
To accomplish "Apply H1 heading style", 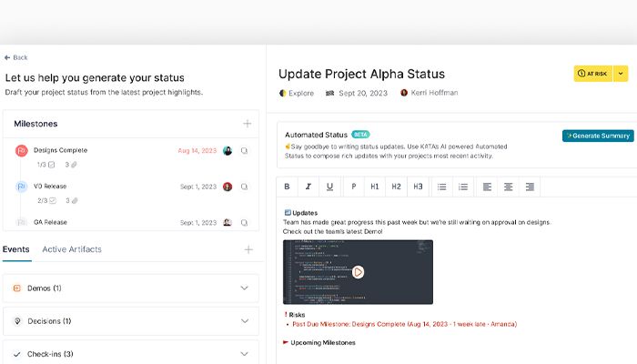I will pos(374,187).
